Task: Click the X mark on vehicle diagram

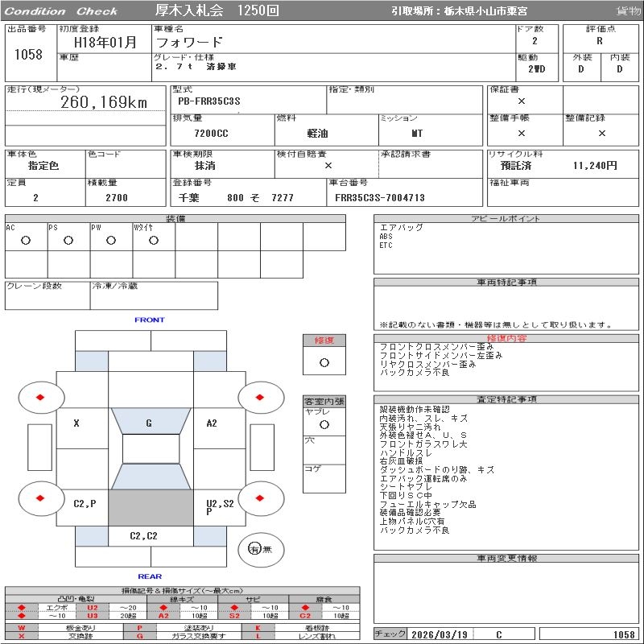Action: click(x=76, y=423)
